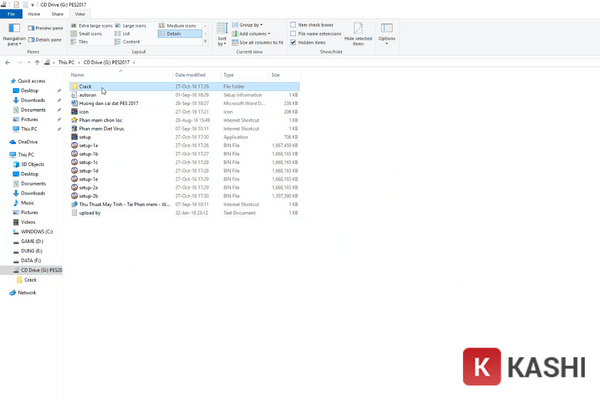Select the setup-1a BIN file
The height and width of the screenshot is (400, 600).
88,145
